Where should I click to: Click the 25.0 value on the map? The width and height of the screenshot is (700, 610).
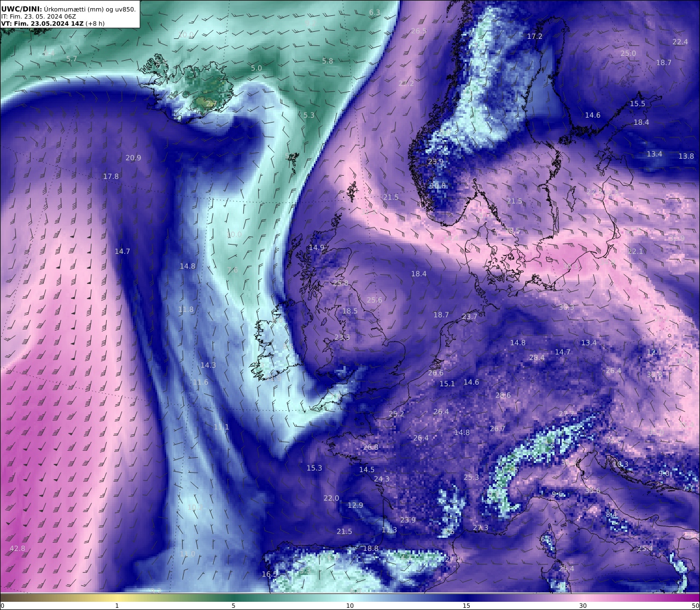click(628, 53)
